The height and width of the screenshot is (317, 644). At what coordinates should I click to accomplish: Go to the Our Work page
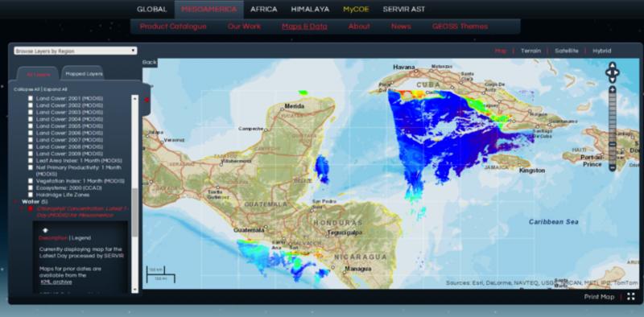[244, 27]
